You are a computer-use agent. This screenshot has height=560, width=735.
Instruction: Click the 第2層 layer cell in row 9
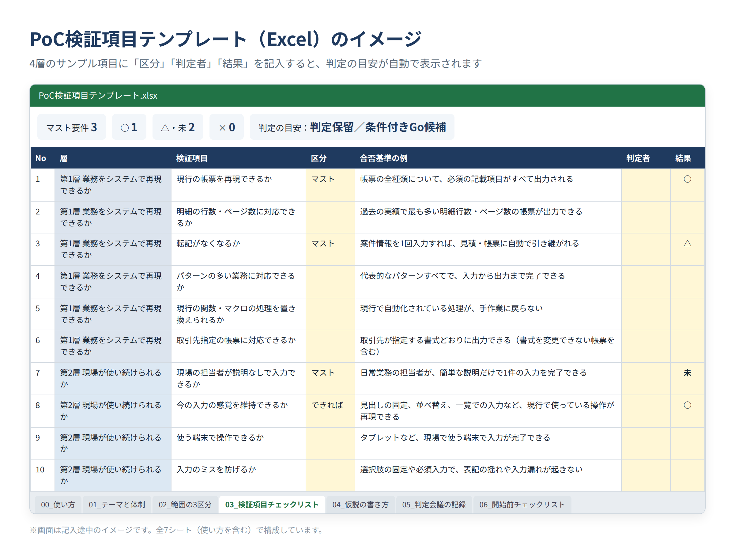[x=113, y=443]
